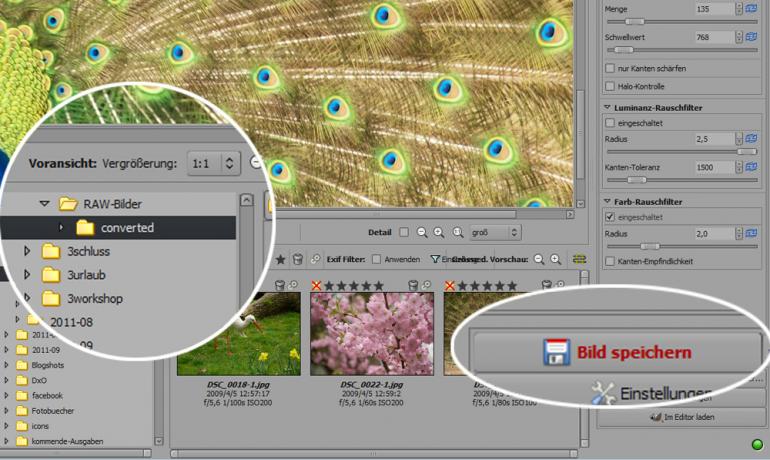
Task: Click the Bild speichern button
Action: [617, 352]
